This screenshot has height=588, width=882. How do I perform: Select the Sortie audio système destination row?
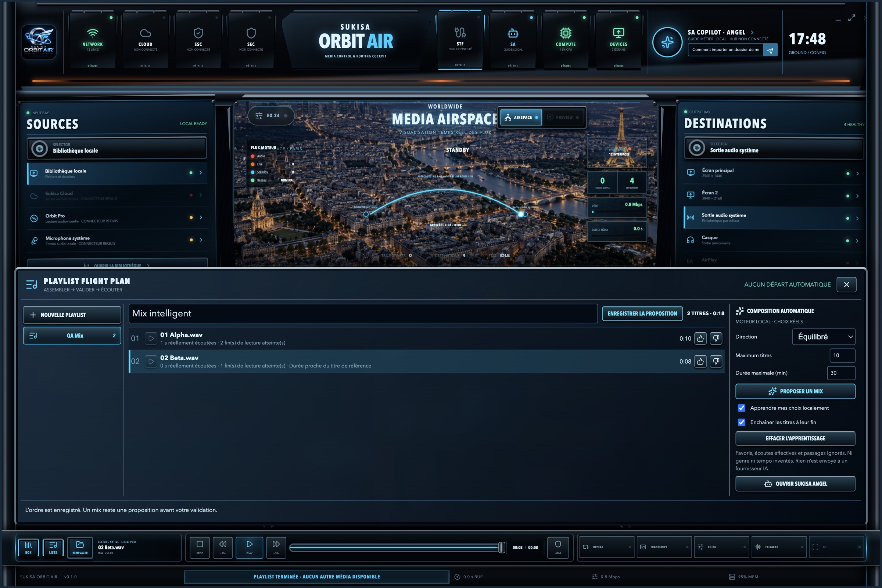click(x=774, y=218)
